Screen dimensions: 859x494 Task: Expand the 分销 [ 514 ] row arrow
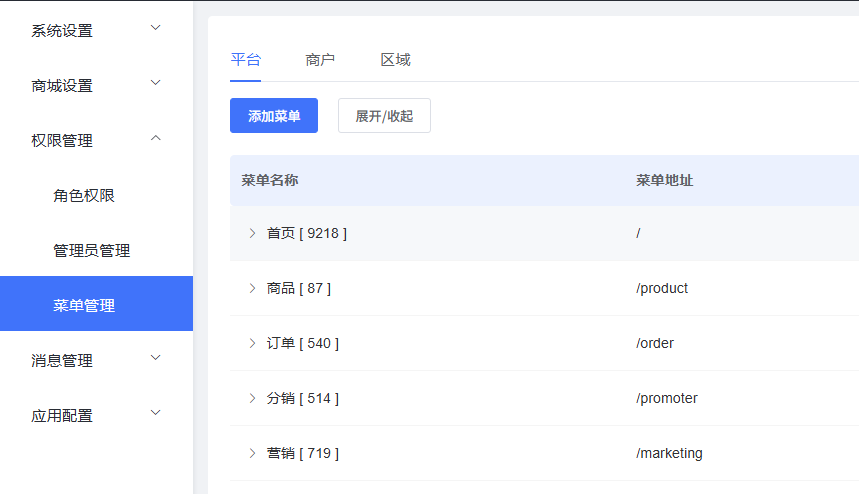pos(252,398)
